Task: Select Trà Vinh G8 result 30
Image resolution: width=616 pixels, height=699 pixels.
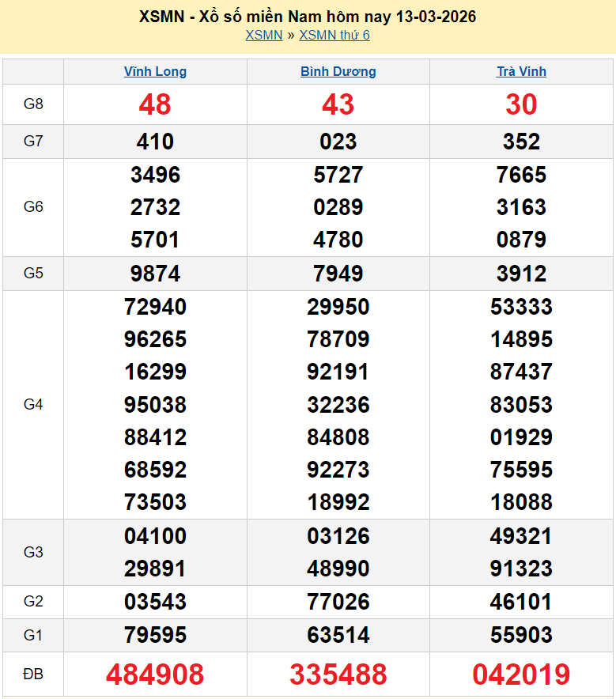Action: [x=521, y=104]
